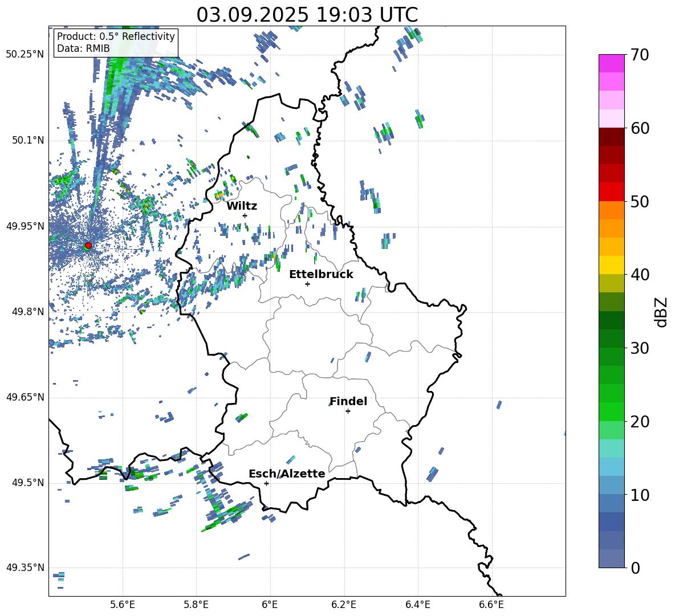The width and height of the screenshot is (675, 616).
Task: Click the 50 tick on colorbar
Action: [640, 201]
